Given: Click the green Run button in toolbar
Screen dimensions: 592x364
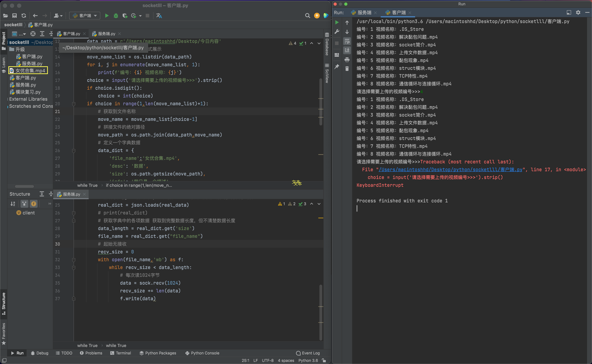Looking at the screenshot, I should click(x=107, y=16).
